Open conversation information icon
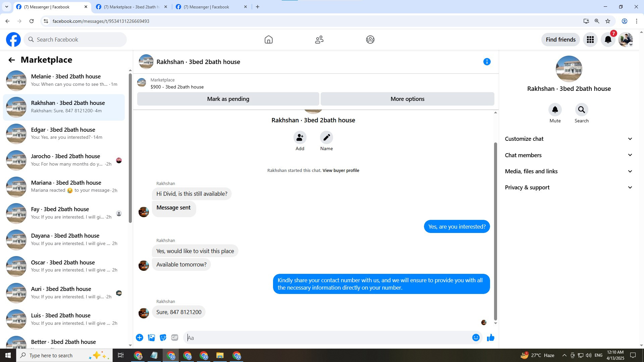 [487, 62]
